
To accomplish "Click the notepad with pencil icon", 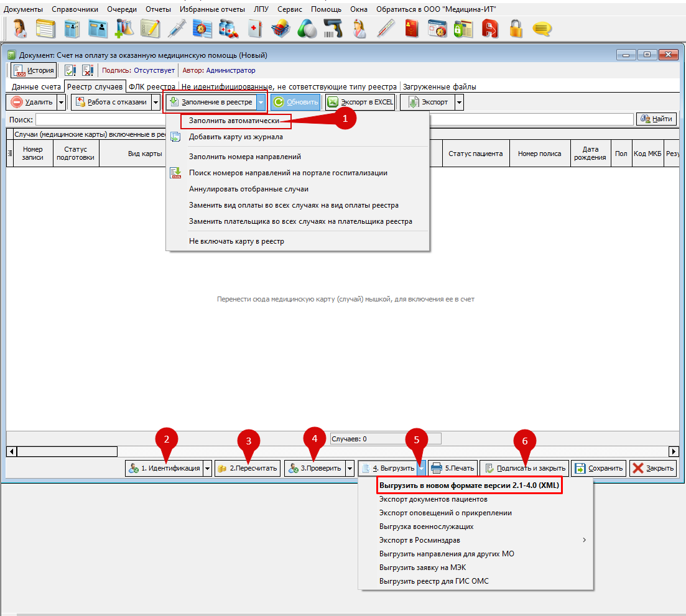I will [x=150, y=29].
